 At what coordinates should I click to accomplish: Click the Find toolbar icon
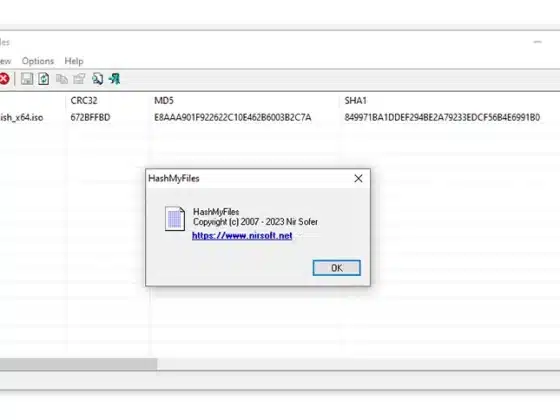click(x=97, y=79)
